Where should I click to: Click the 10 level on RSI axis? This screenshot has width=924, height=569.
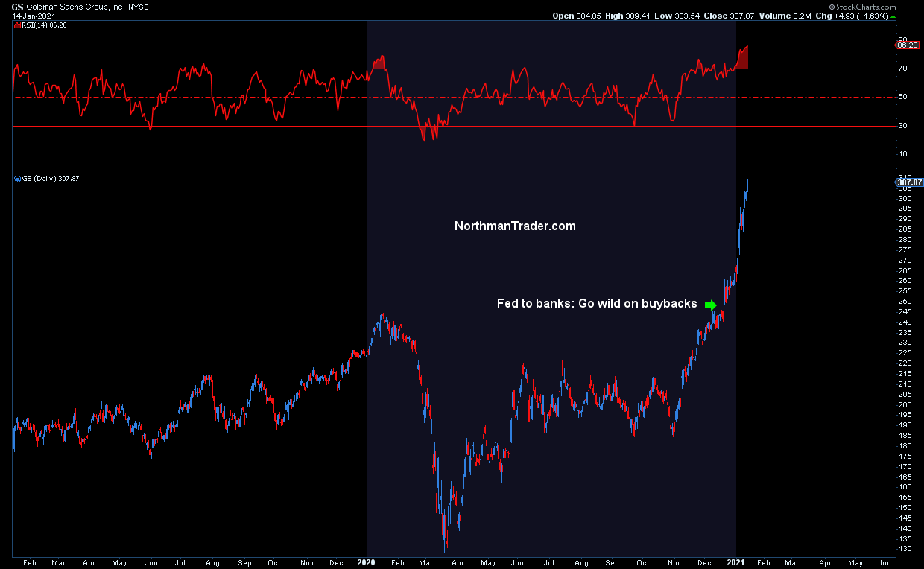(x=902, y=154)
